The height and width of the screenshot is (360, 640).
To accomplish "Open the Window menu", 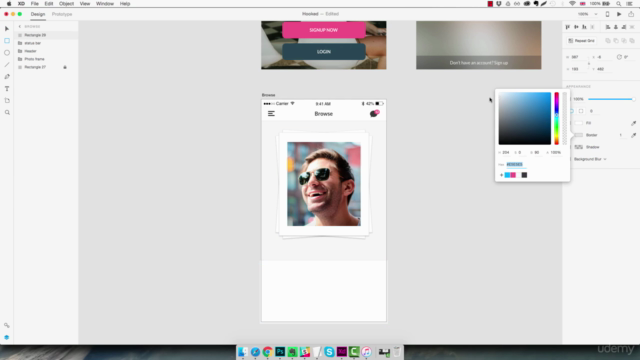I will (105, 4).
